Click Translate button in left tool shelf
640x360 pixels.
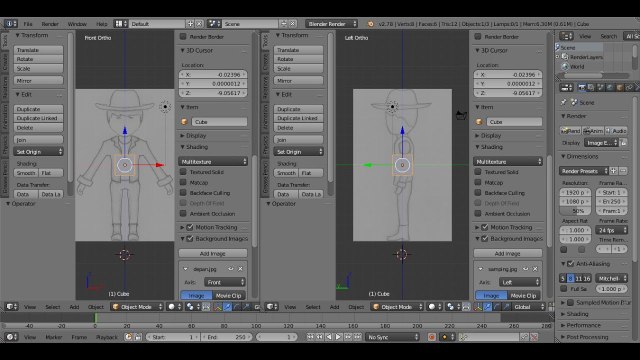38,50
